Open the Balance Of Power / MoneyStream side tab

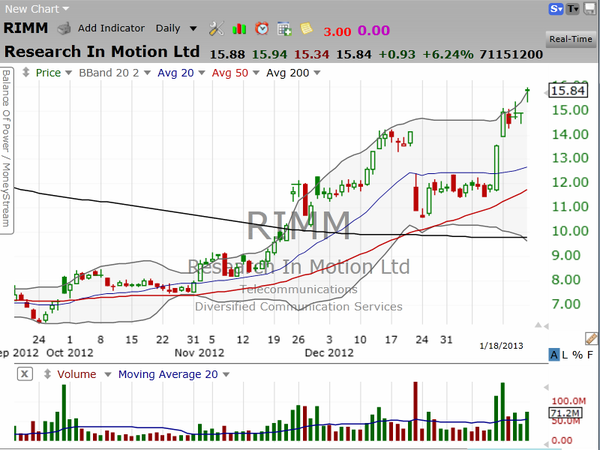point(7,150)
